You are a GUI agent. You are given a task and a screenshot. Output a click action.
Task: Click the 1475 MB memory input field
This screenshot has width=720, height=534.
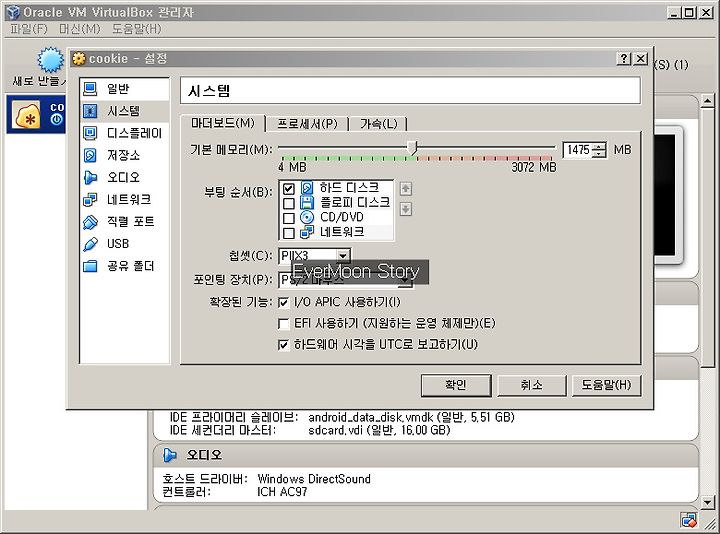point(578,150)
